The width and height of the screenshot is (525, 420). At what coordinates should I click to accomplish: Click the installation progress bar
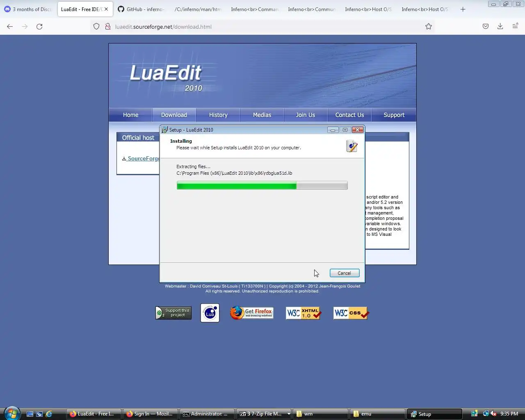pos(262,185)
